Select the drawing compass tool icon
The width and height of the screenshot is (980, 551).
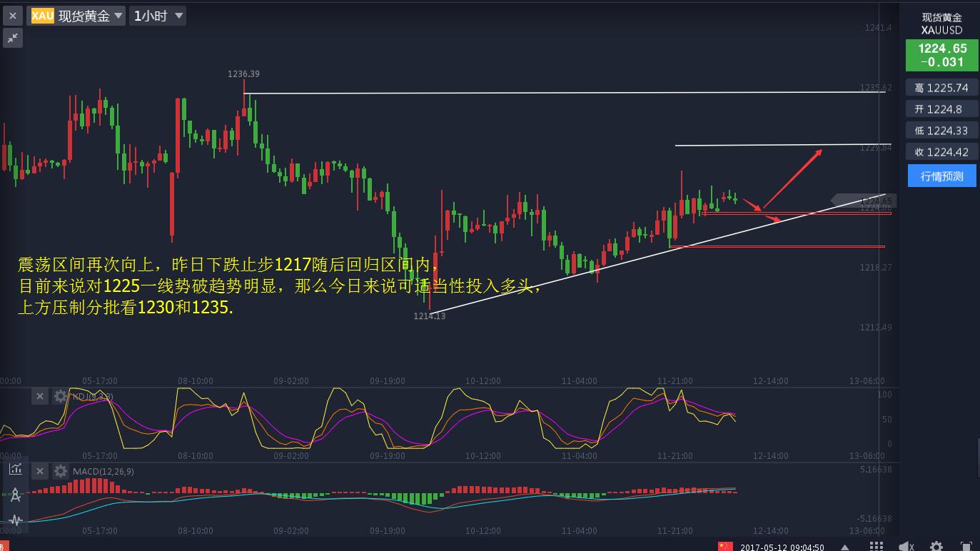click(x=15, y=495)
